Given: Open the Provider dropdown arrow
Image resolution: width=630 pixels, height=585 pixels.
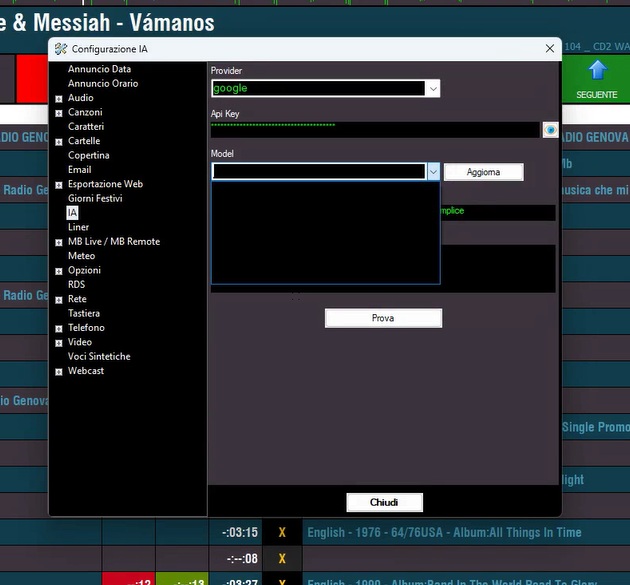Looking at the screenshot, I should pyautogui.click(x=433, y=89).
